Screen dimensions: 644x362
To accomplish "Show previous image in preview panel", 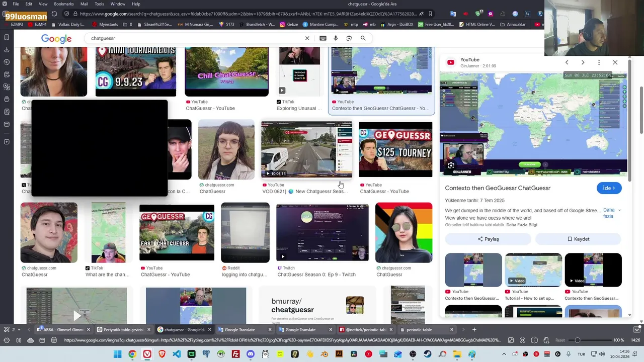I will [x=567, y=62].
